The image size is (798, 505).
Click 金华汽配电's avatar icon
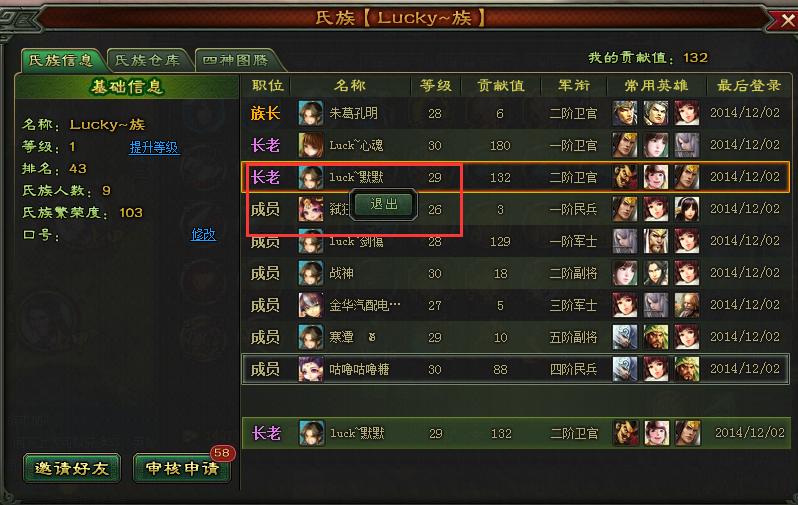coord(310,305)
